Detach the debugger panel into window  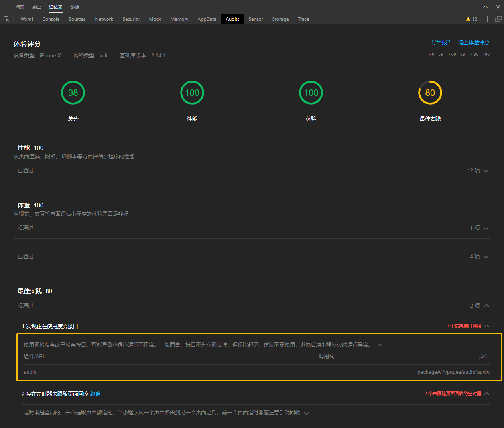(x=498, y=19)
